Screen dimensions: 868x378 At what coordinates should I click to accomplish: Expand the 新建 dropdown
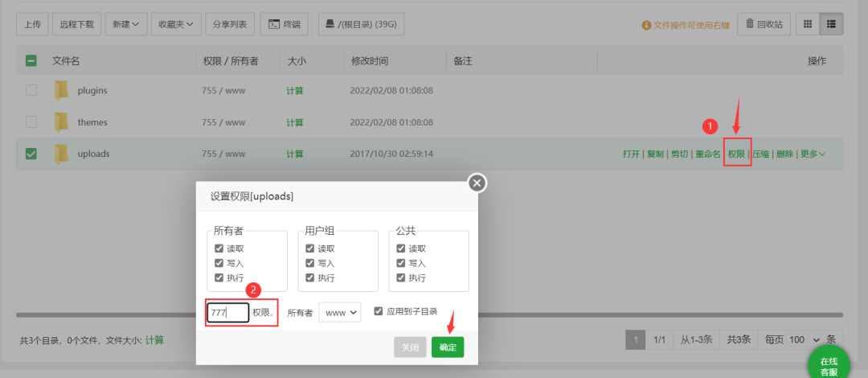click(x=125, y=24)
